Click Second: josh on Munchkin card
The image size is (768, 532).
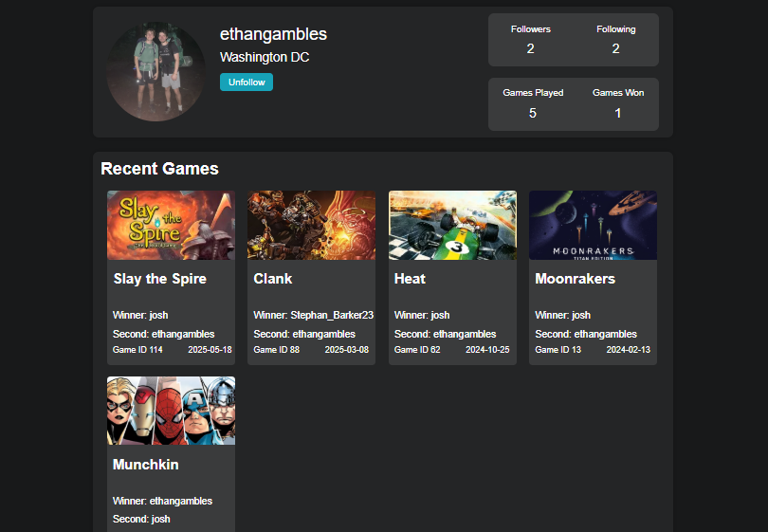pyautogui.click(x=141, y=519)
